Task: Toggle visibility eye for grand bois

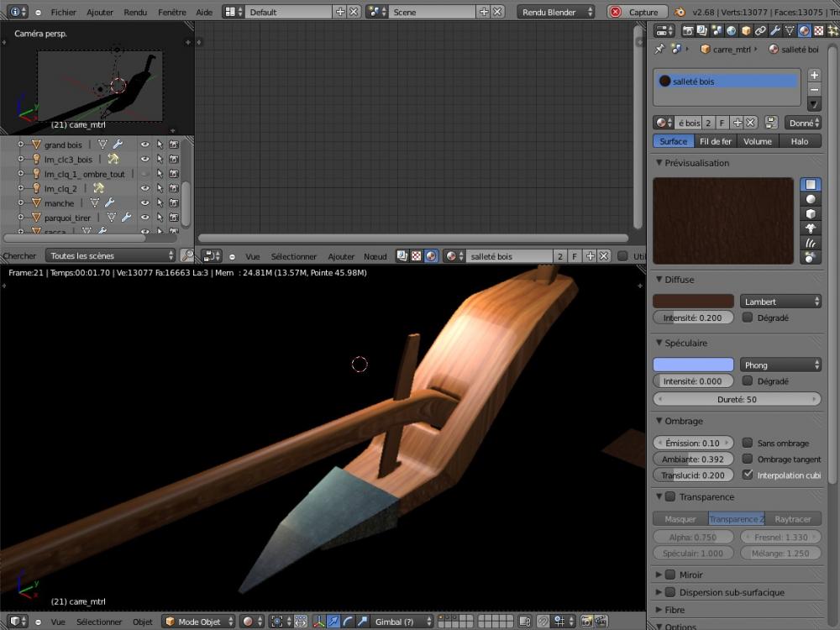Action: 144,144
